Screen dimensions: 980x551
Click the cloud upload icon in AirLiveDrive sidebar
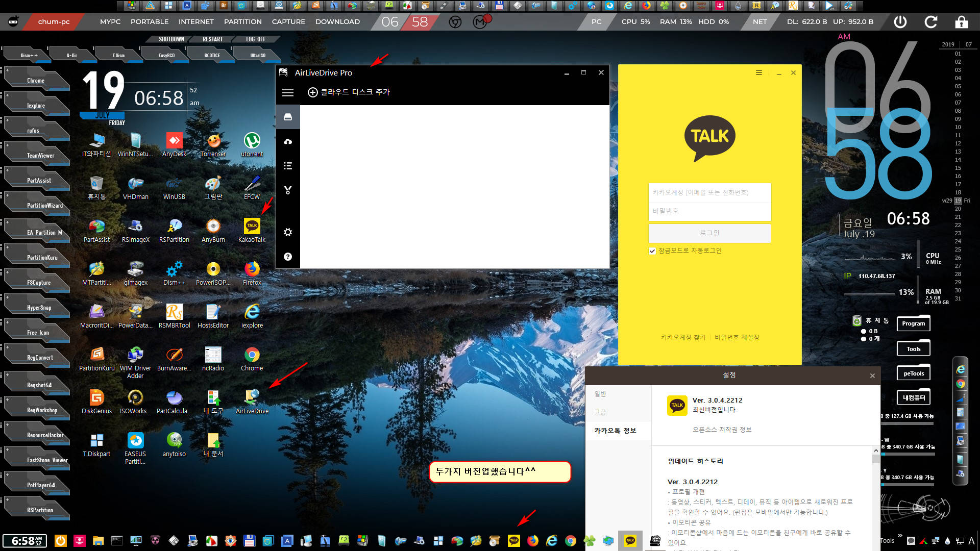tap(288, 141)
